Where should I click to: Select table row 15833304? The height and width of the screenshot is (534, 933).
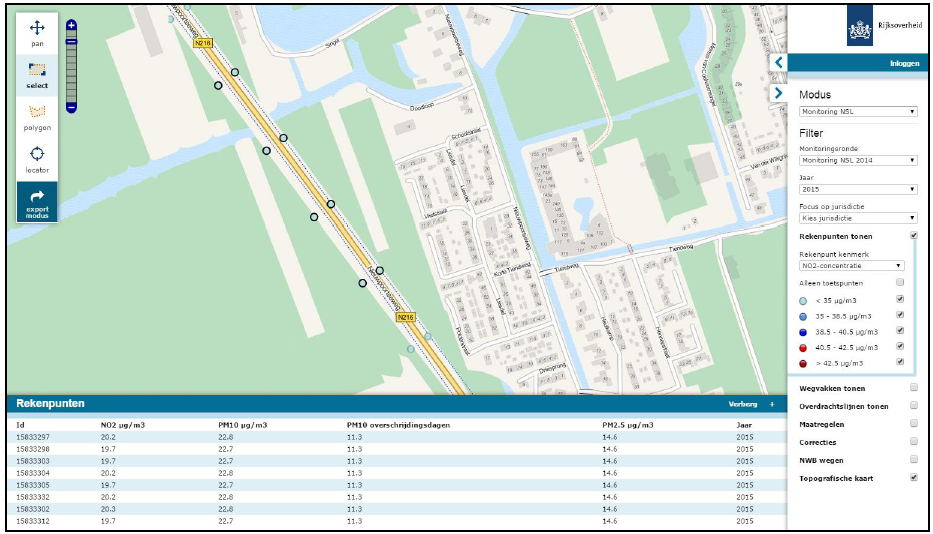click(x=396, y=473)
